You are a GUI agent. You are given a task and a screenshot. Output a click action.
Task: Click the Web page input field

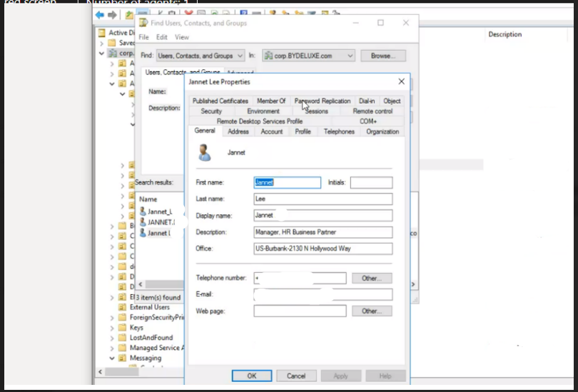tap(300, 311)
